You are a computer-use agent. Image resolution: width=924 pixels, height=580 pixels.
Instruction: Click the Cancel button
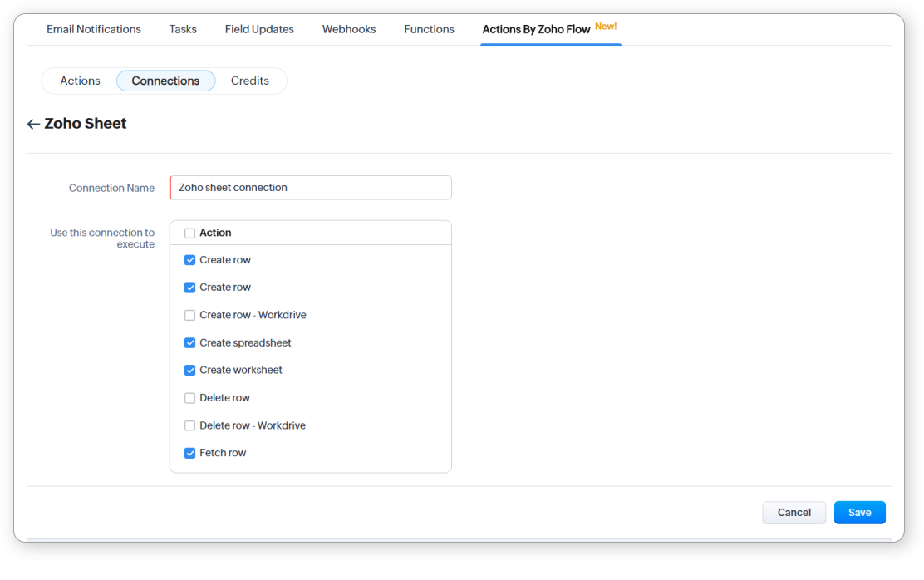(794, 512)
